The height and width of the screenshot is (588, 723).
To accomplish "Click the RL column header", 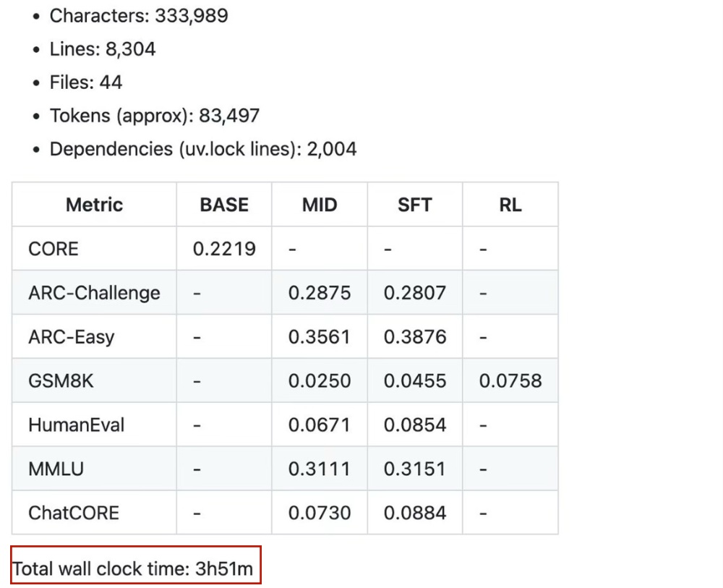I will 510,205.
